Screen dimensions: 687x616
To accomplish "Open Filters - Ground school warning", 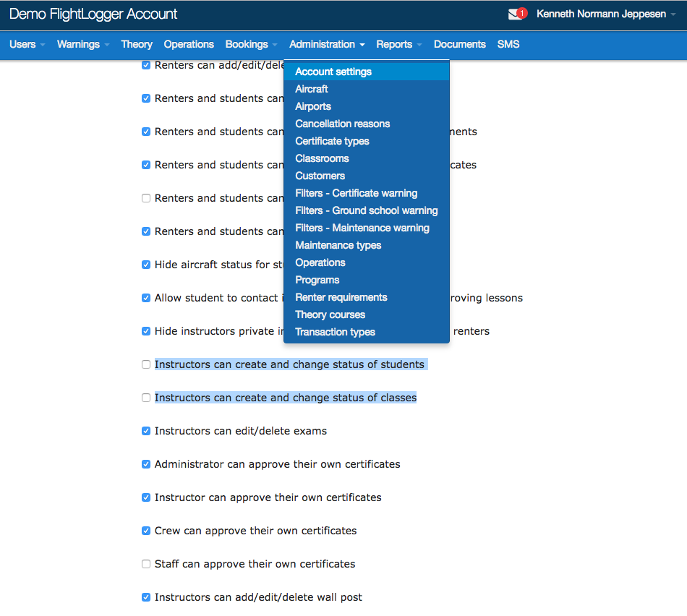I will (x=367, y=210).
